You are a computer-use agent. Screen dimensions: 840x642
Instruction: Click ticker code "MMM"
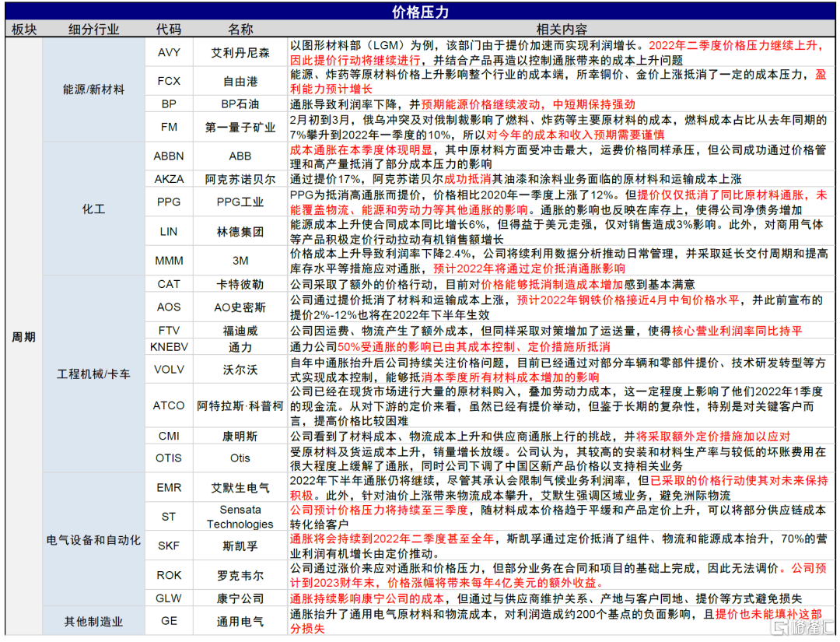(169, 261)
